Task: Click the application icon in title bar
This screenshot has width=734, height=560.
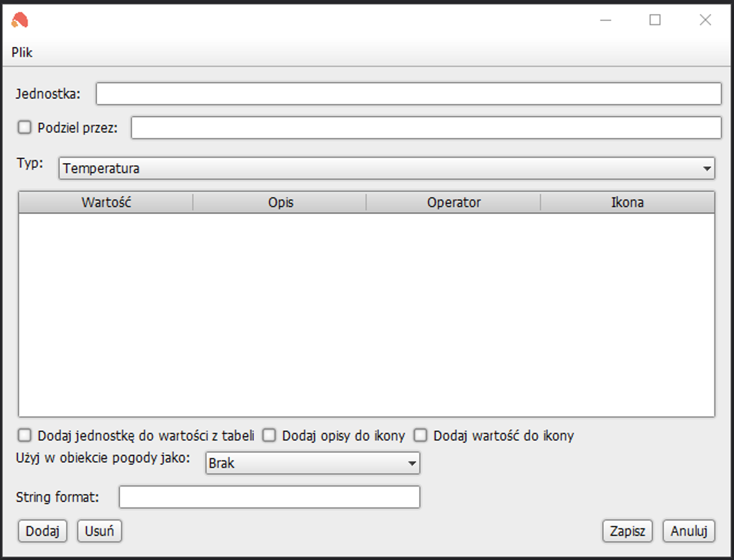Action: 20,20
